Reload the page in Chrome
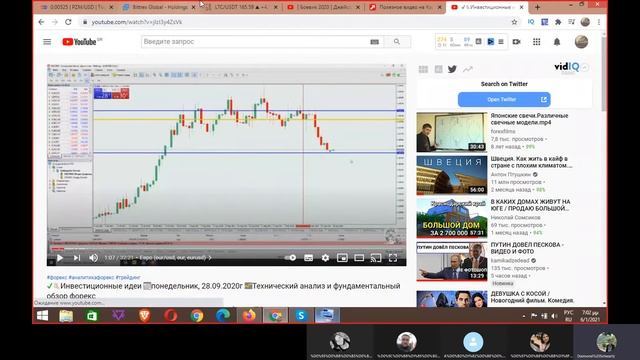This screenshot has width=640, height=360. [68, 22]
